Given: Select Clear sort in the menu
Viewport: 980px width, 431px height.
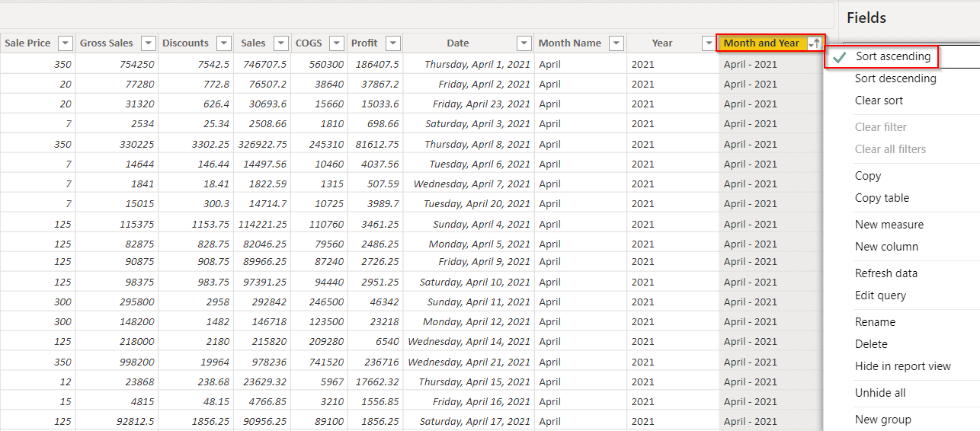Looking at the screenshot, I should point(879,101).
